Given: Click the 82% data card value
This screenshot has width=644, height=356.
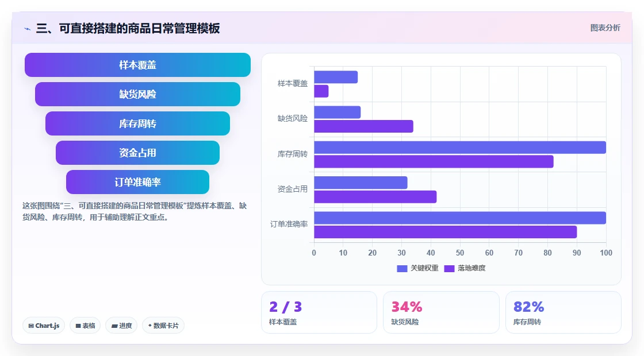Looking at the screenshot, I should [x=528, y=307].
